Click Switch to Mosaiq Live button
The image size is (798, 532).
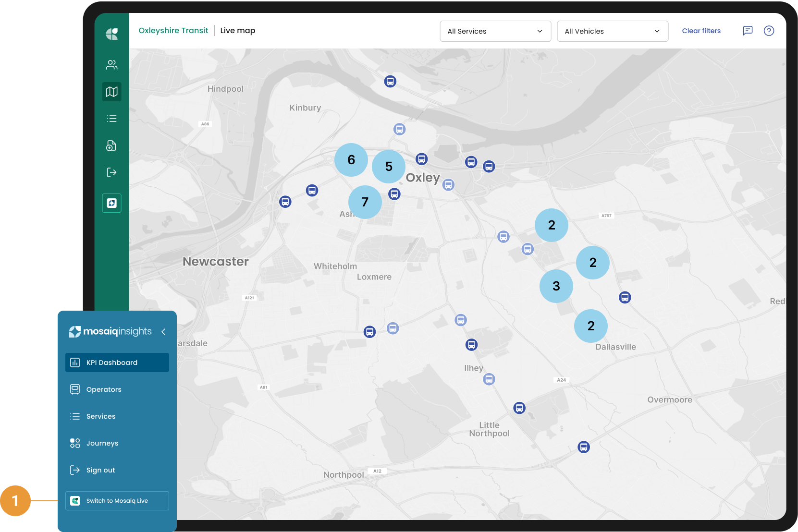click(117, 501)
